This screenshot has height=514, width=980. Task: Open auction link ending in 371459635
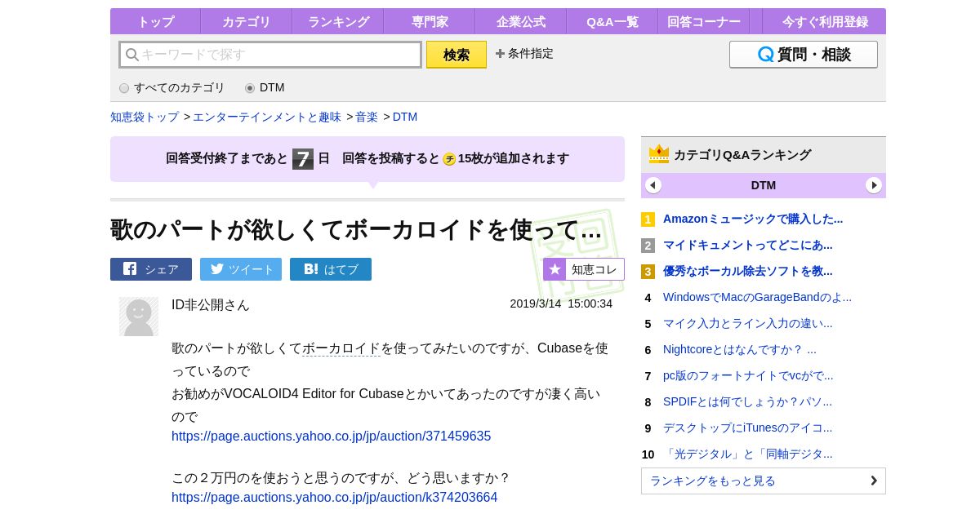(x=331, y=436)
